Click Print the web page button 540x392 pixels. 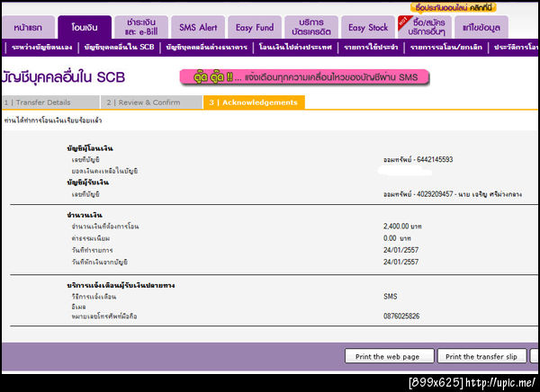click(x=389, y=356)
